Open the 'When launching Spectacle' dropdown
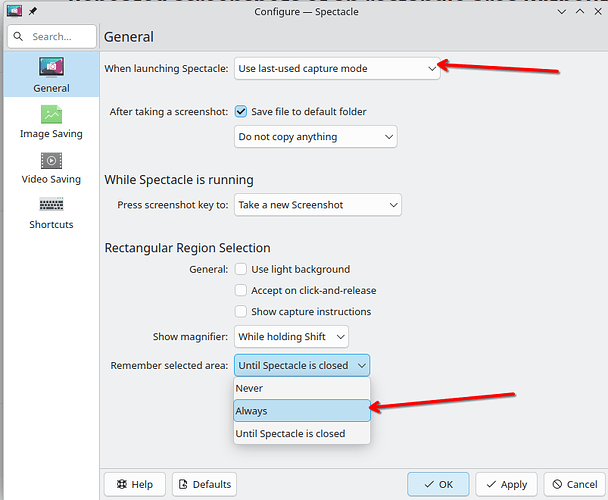 coord(337,69)
